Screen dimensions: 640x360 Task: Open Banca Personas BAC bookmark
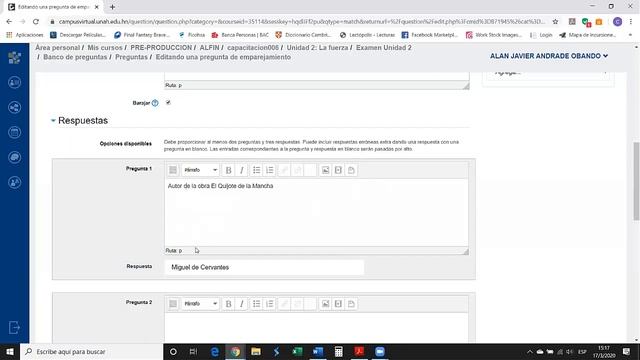(240, 35)
